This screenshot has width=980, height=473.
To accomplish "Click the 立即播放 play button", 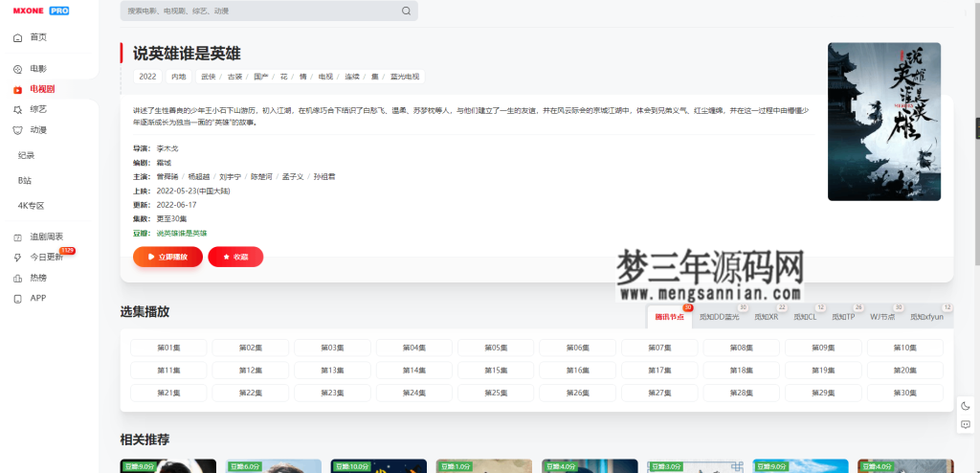I will 168,257.
